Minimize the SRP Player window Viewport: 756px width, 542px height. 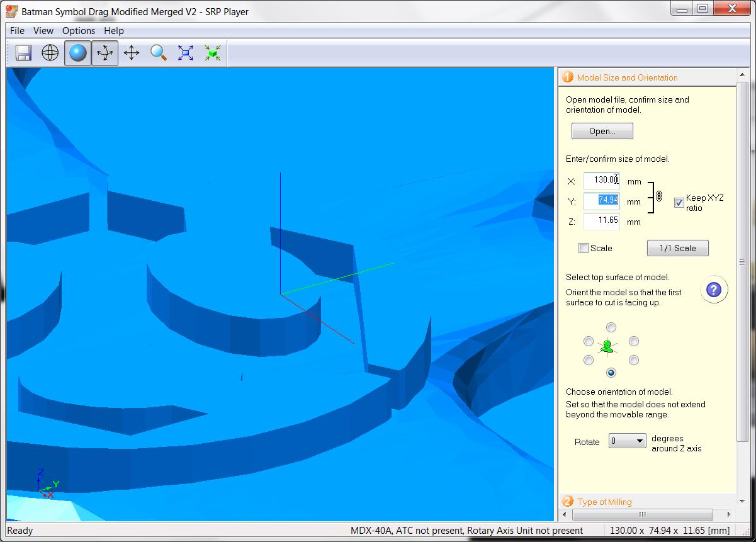click(681, 9)
